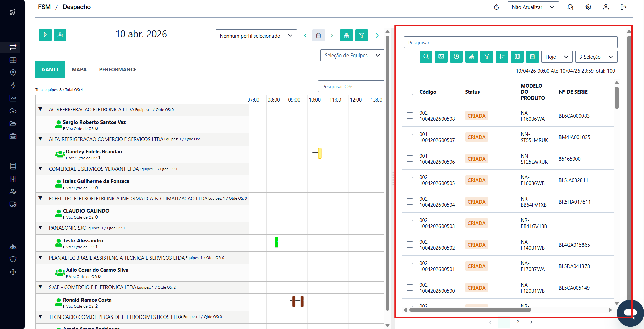Click the clock icon in the OS list toolbar
The image size is (644, 329).
pyautogui.click(x=456, y=57)
